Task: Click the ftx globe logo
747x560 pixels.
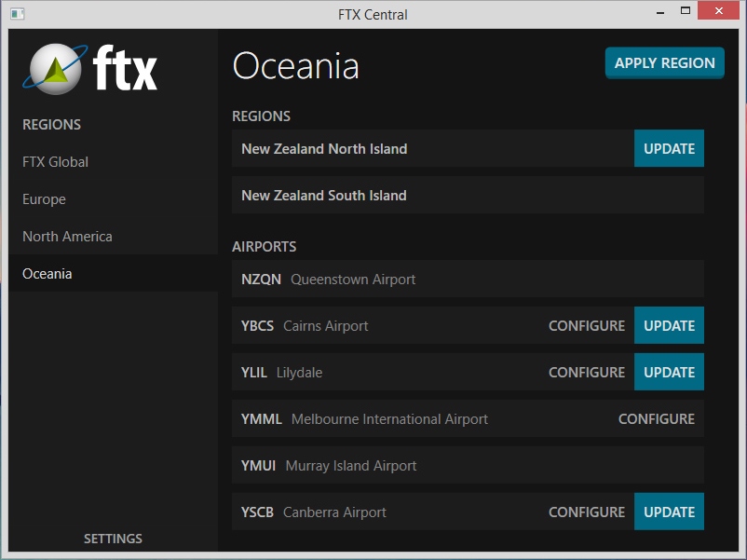Action: (55, 69)
